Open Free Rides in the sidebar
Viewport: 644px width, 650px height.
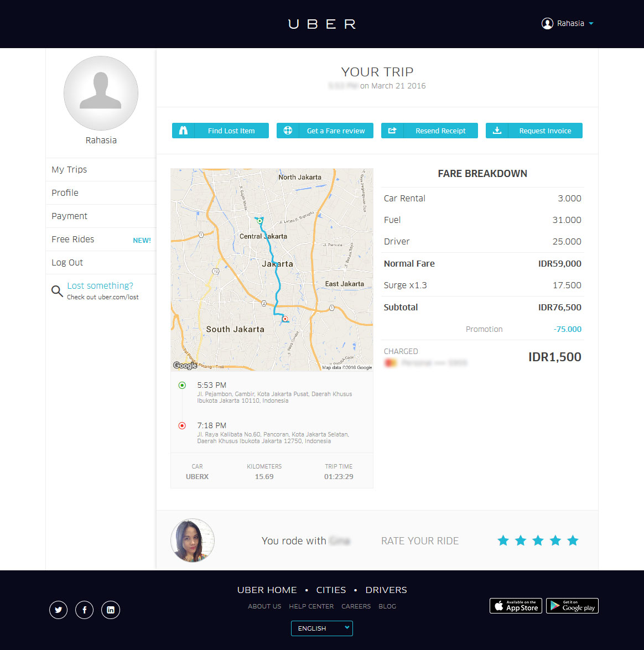tap(101, 239)
